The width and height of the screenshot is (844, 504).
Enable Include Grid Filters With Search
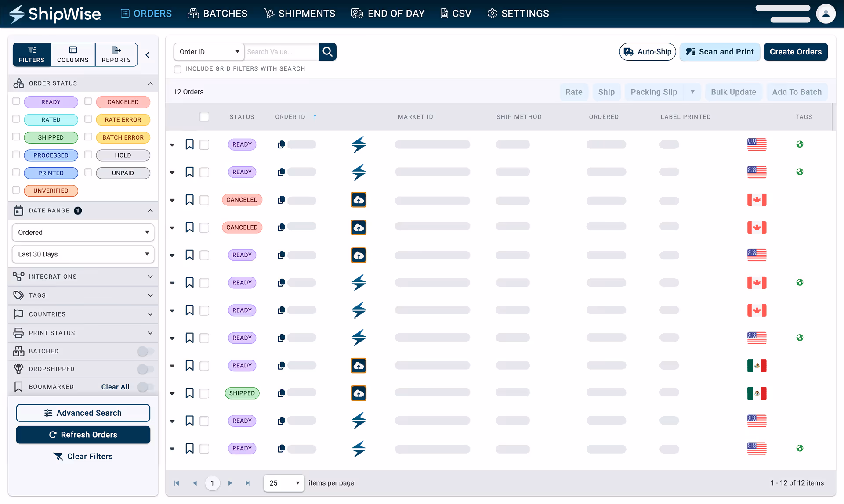pyautogui.click(x=177, y=69)
